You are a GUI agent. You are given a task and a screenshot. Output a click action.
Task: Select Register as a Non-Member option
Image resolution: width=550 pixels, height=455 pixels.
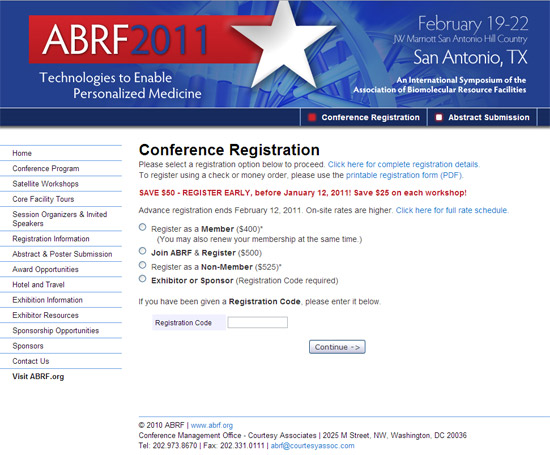point(142,265)
